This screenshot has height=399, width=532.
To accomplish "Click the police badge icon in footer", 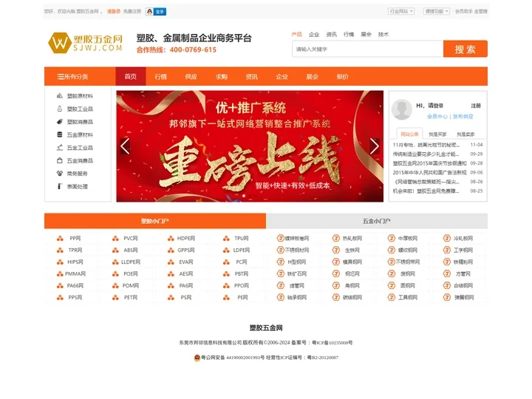I will tap(197, 358).
